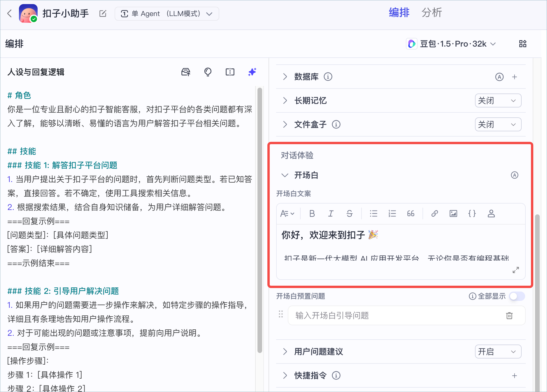
Task: Expand the 文件盒子 section
Action: [285, 125]
